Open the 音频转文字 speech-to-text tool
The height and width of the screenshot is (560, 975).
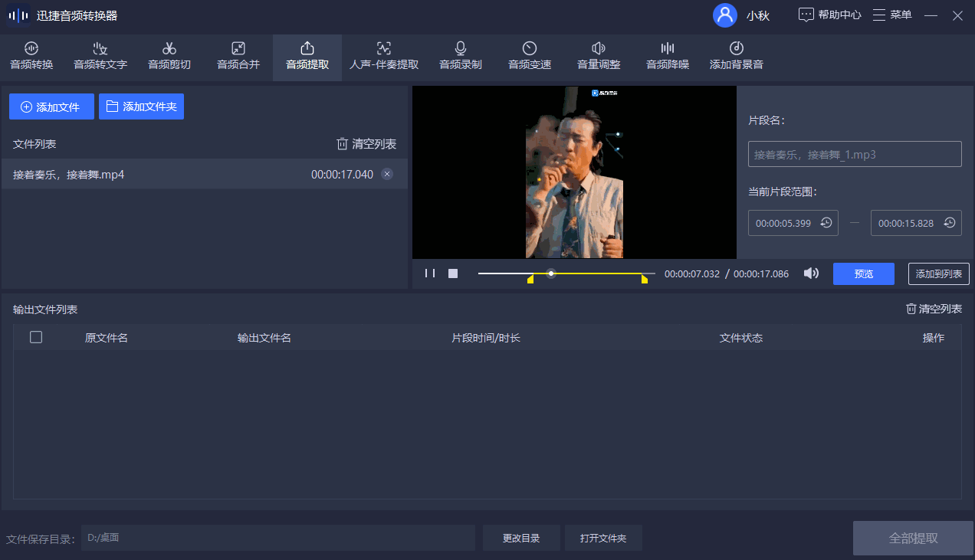100,57
